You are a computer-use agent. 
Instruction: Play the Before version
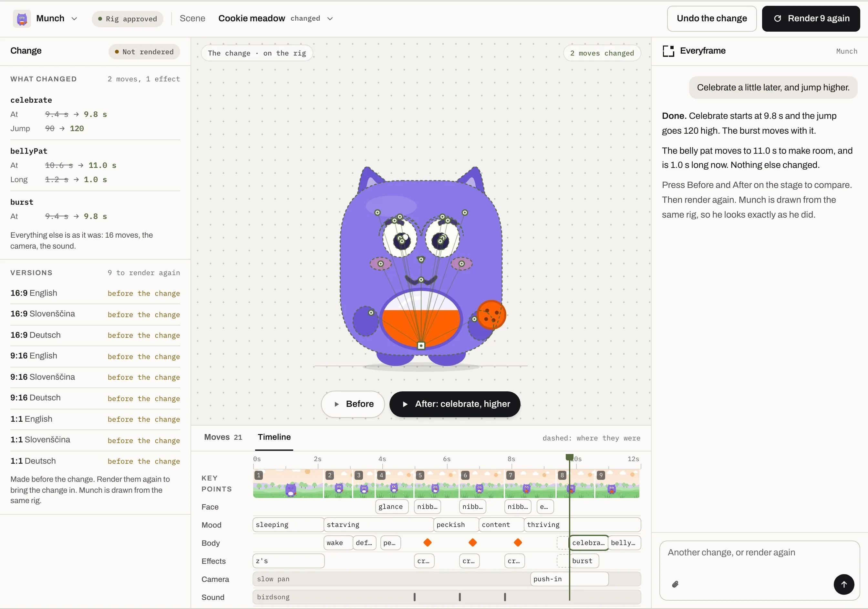[353, 404]
